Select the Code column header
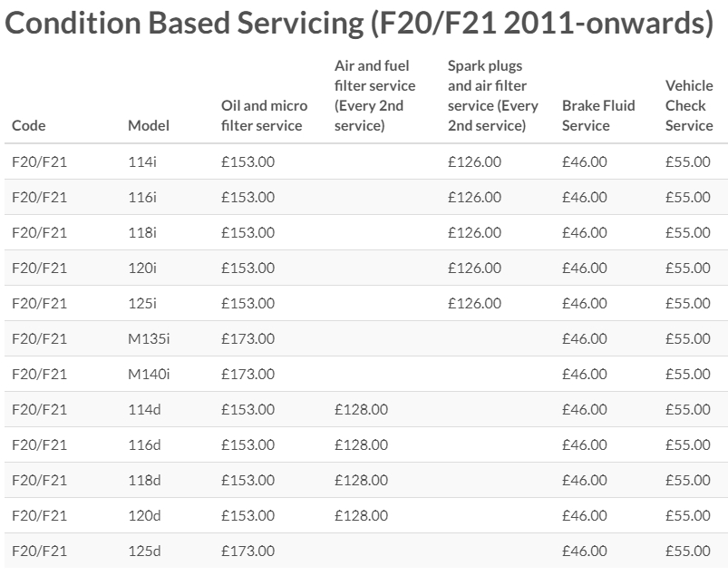Image resolution: width=728 pixels, height=576 pixels. (x=29, y=125)
